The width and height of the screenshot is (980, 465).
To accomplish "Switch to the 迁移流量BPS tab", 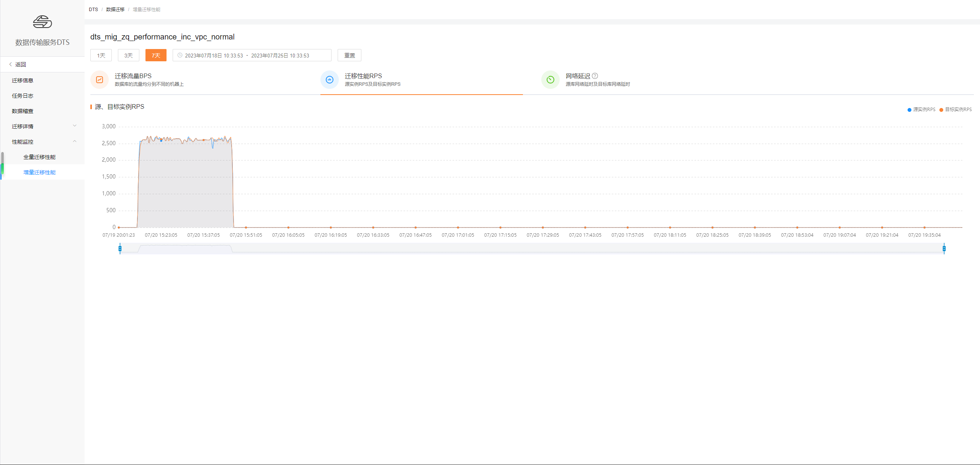I will pos(133,76).
